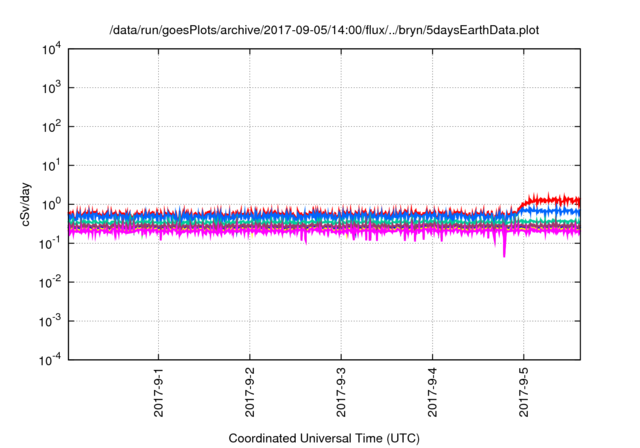The height and width of the screenshot is (448, 640).
Task: Click the plot title file path
Action: tap(324, 31)
